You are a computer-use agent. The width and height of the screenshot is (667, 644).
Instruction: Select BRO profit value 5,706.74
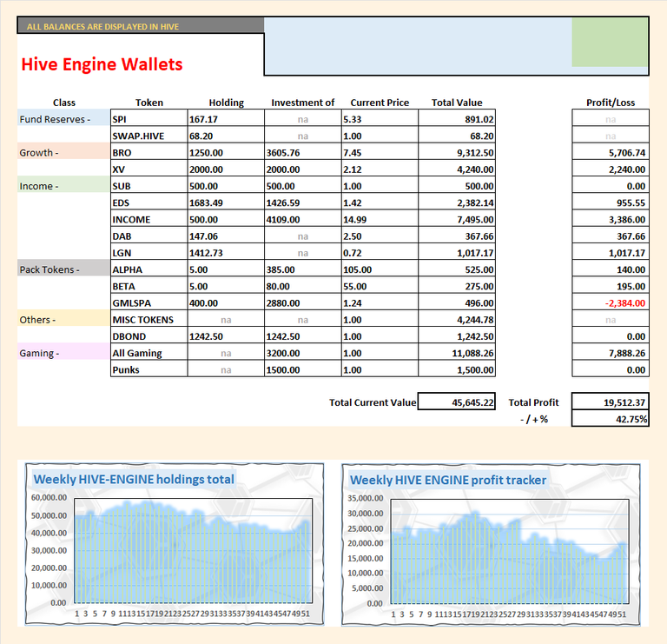click(x=611, y=152)
